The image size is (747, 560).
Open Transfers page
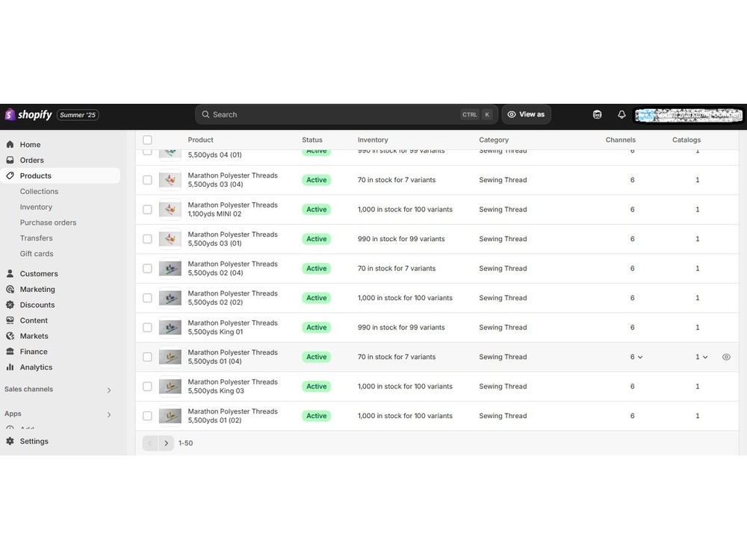click(36, 238)
